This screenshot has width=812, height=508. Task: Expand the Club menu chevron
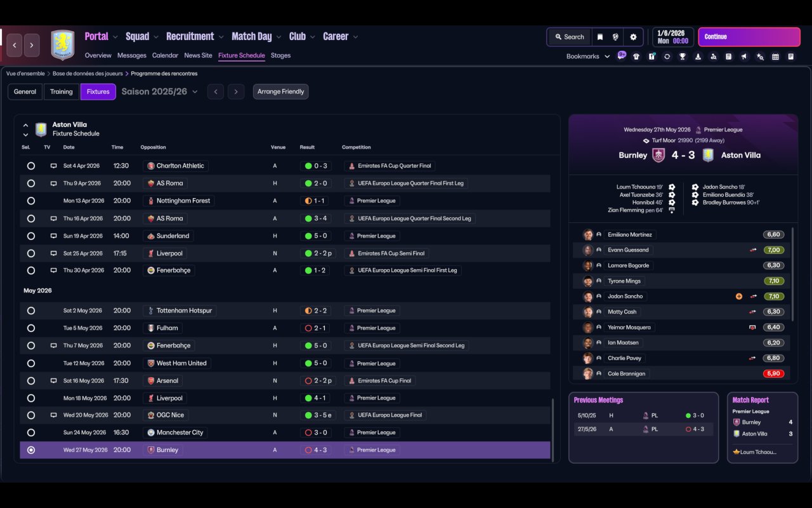click(x=313, y=37)
